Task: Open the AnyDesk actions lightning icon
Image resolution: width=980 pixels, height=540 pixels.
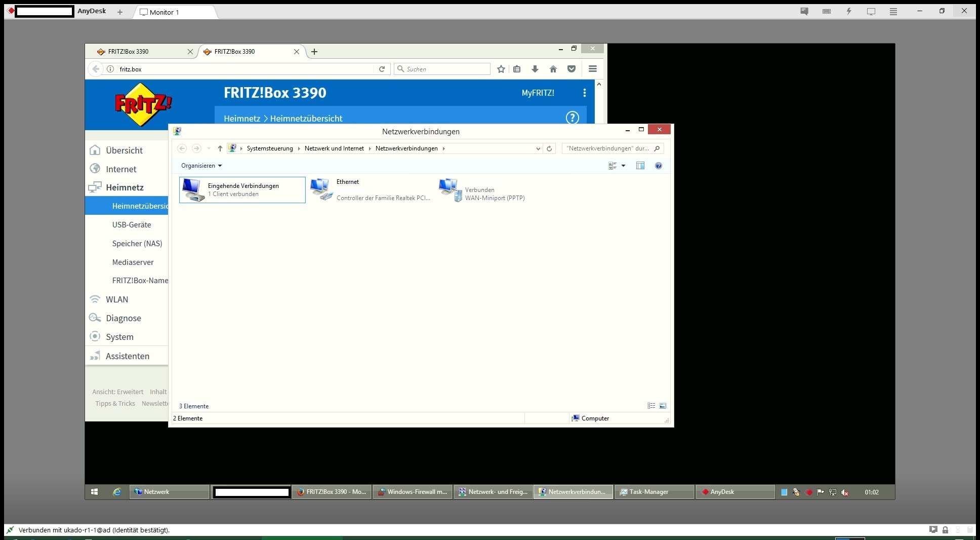Action: click(849, 12)
